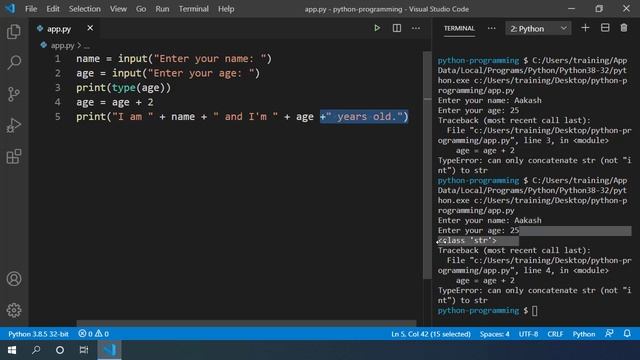Open the Run menu
Screen dimensions: 640x360
[162, 9]
